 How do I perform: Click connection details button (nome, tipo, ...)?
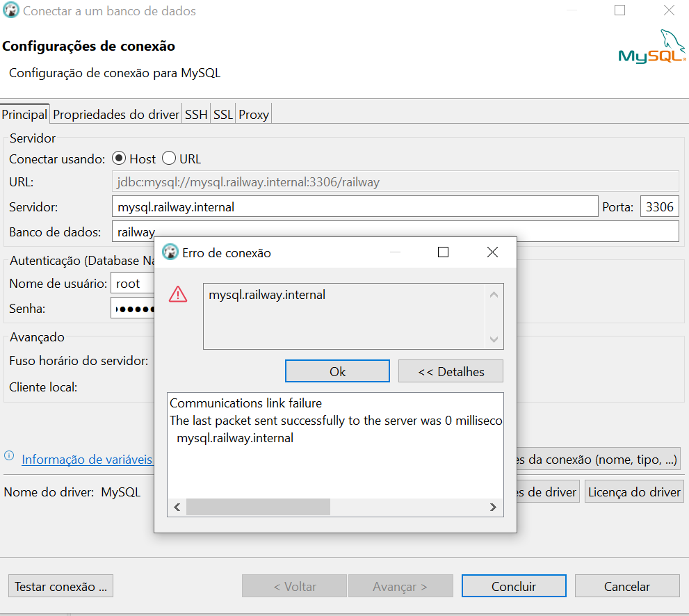(x=599, y=459)
